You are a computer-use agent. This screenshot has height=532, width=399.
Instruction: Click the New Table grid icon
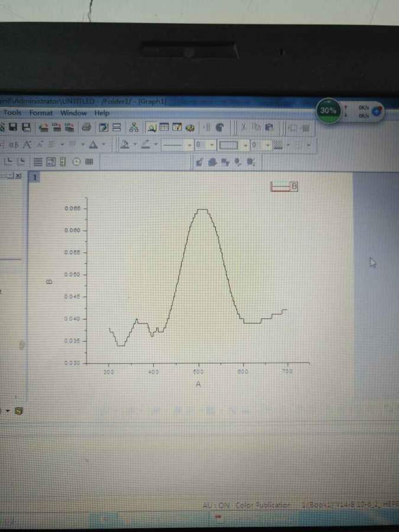pyautogui.click(x=89, y=162)
